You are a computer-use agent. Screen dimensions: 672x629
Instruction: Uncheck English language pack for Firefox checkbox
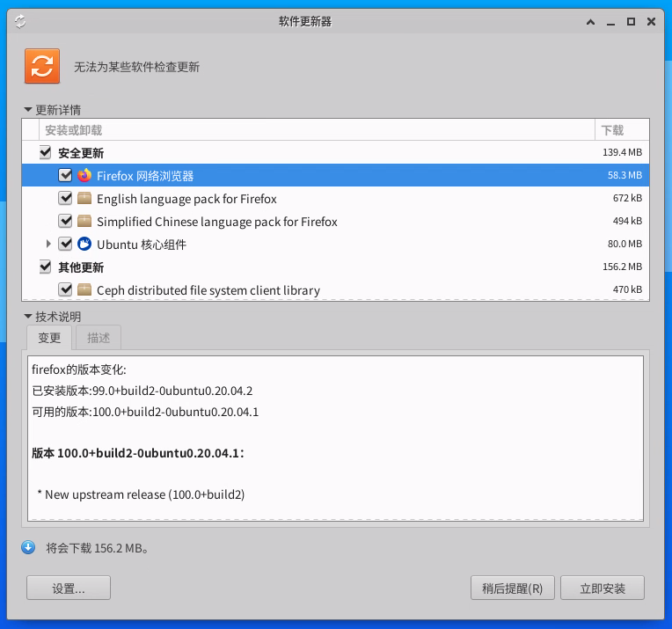click(x=65, y=198)
